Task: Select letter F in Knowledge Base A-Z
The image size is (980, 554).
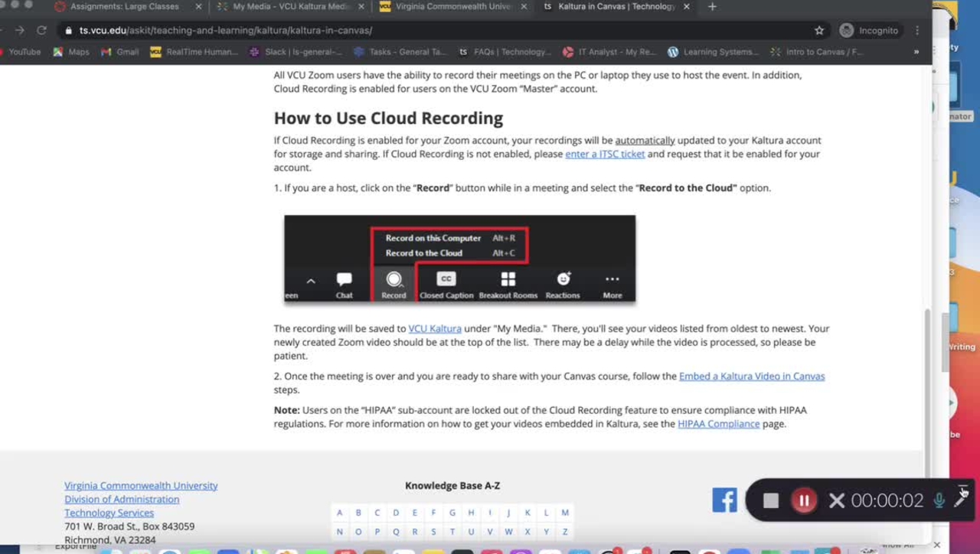Action: [433, 513]
